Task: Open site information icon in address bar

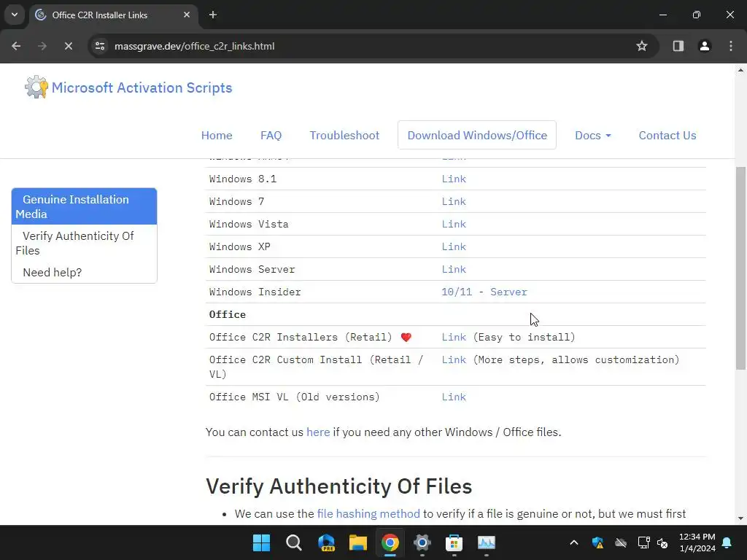Action: [100, 46]
